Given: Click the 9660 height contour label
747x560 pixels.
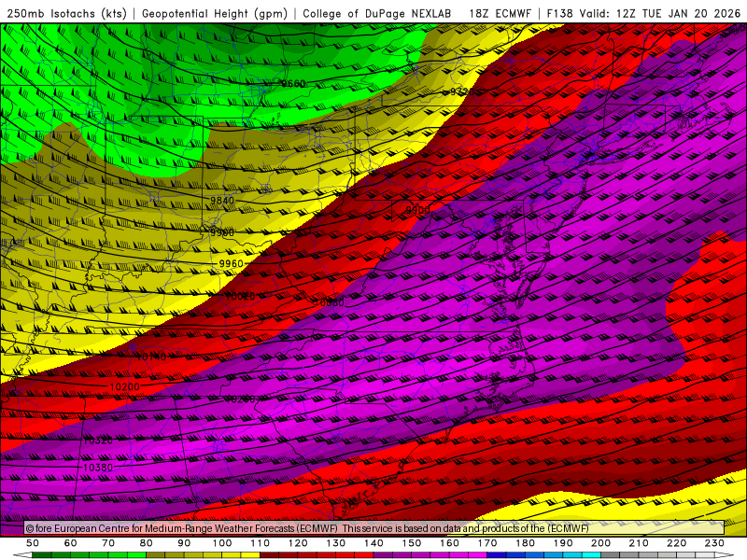Looking at the screenshot, I should [293, 84].
